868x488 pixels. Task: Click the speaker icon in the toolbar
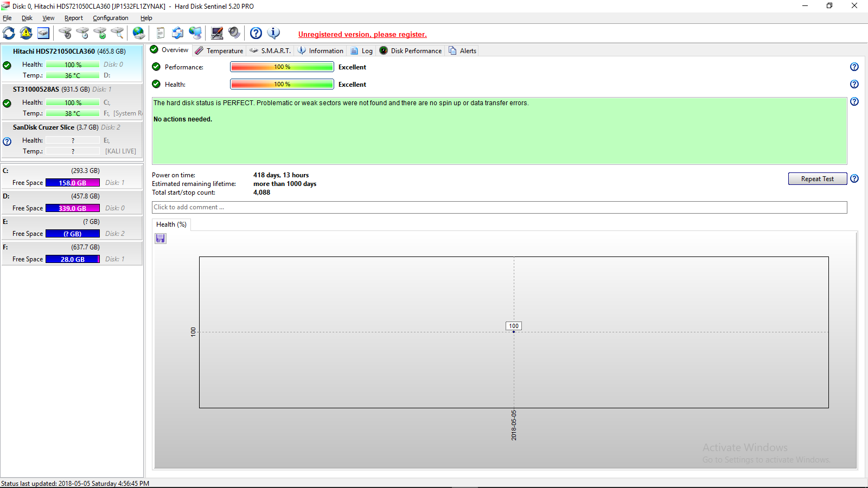pyautogui.click(x=234, y=33)
